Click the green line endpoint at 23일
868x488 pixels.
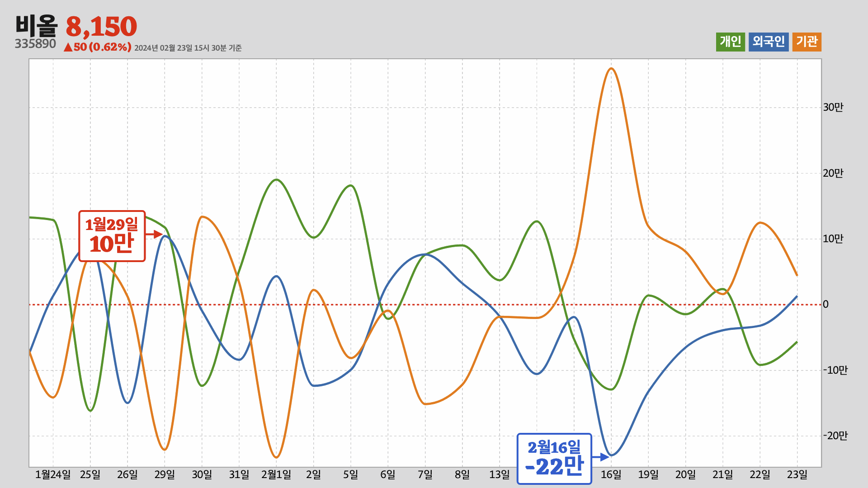[x=797, y=342]
